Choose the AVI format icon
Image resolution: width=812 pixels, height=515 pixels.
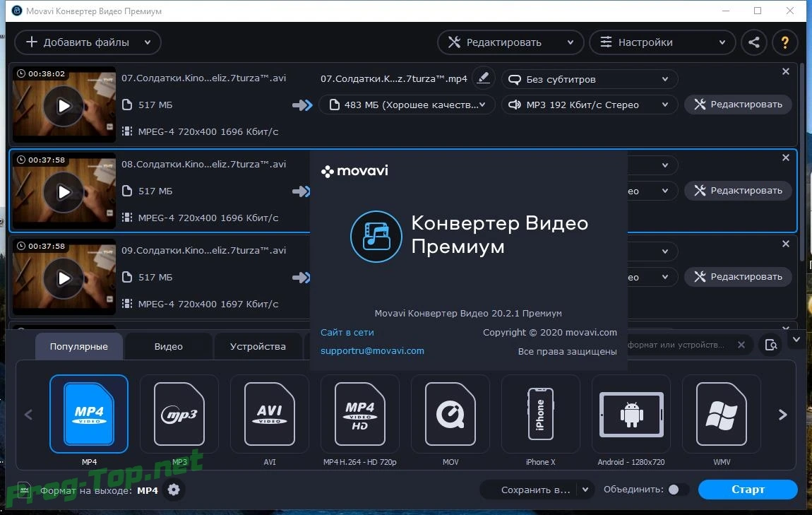269,414
